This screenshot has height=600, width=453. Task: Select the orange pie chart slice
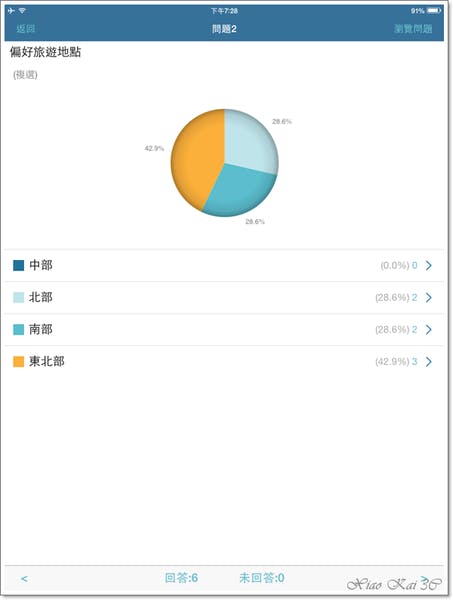pos(195,159)
